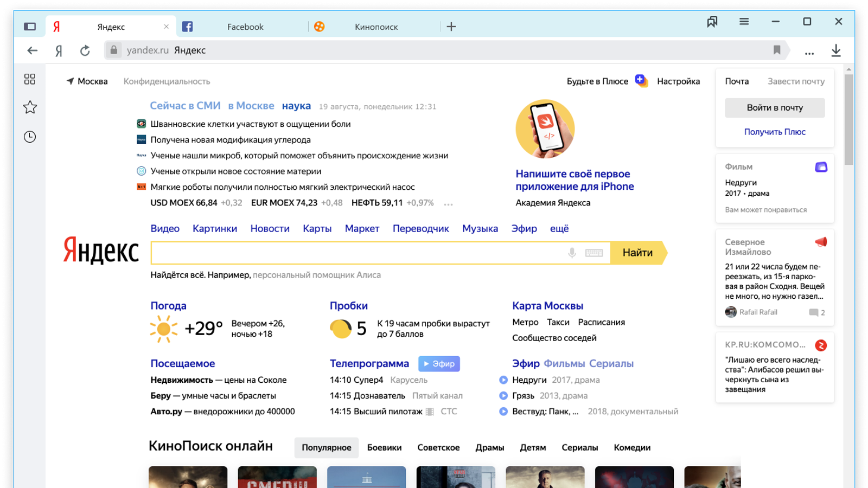
Task: Click the sun weather icon
Action: point(163,329)
